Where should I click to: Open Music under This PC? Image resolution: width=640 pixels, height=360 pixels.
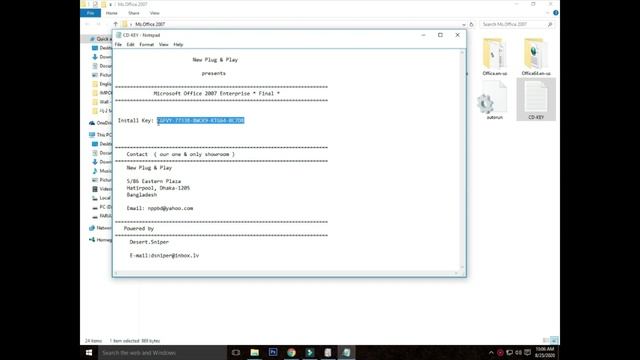pos(102,171)
